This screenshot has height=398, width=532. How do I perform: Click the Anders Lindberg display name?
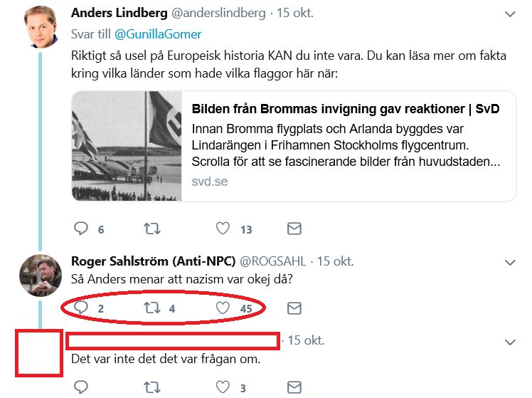tap(118, 13)
